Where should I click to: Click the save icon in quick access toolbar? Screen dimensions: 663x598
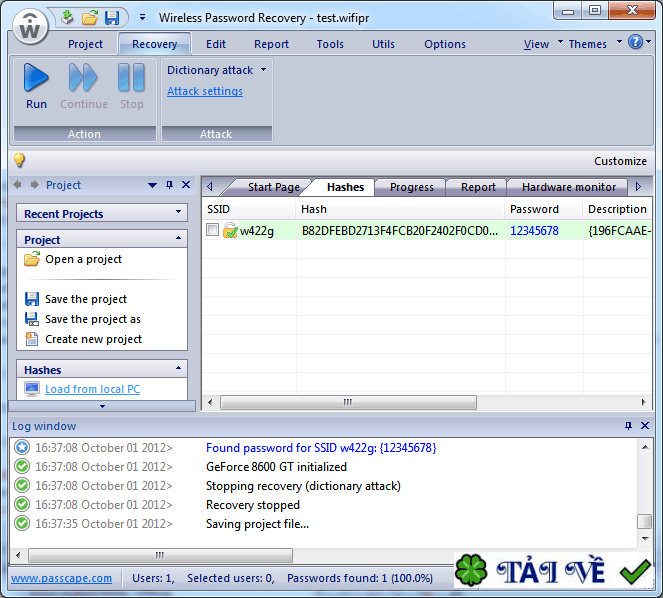point(112,18)
